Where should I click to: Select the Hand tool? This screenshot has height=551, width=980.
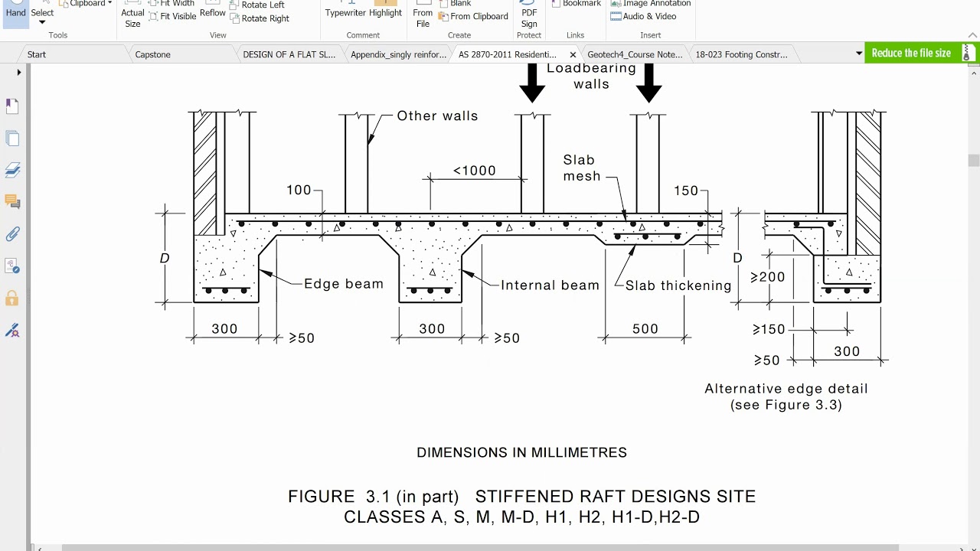[x=15, y=12]
